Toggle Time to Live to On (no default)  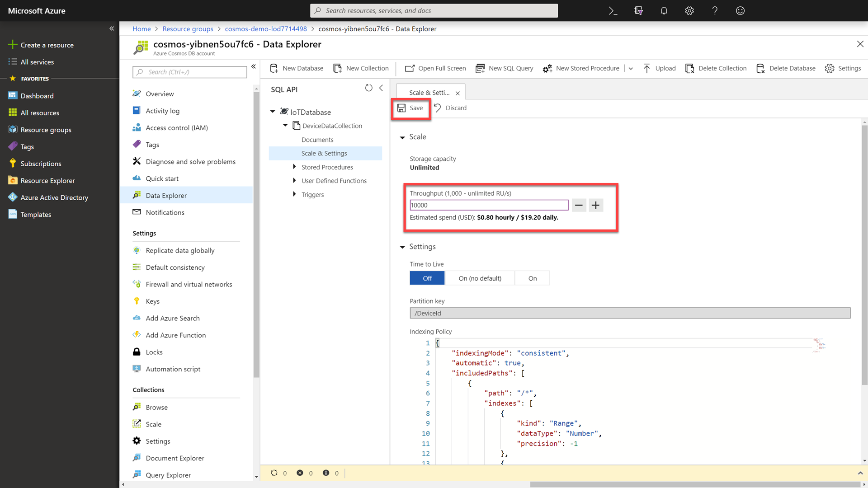coord(480,278)
